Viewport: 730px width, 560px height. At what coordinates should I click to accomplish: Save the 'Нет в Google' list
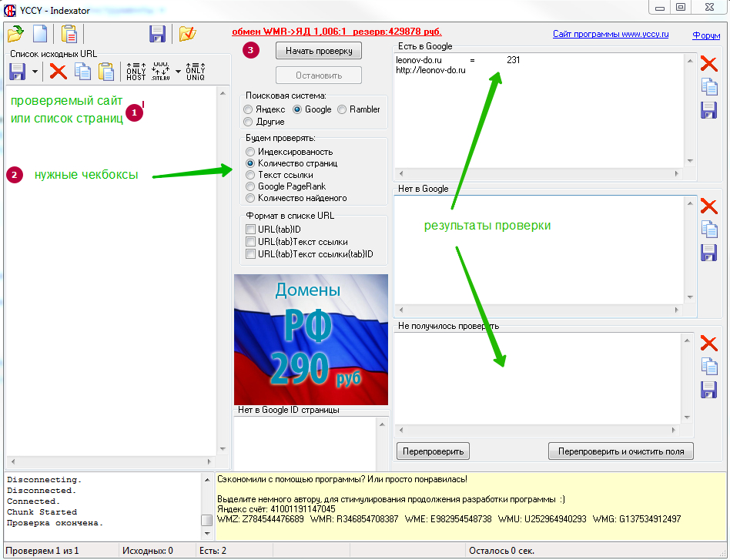click(x=708, y=253)
